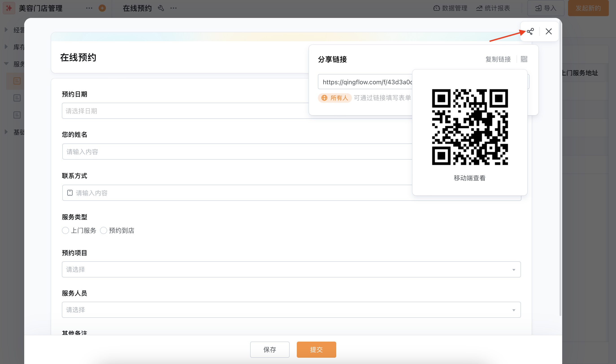Select the 预约到店 radio option
The image size is (616, 364).
tap(104, 231)
